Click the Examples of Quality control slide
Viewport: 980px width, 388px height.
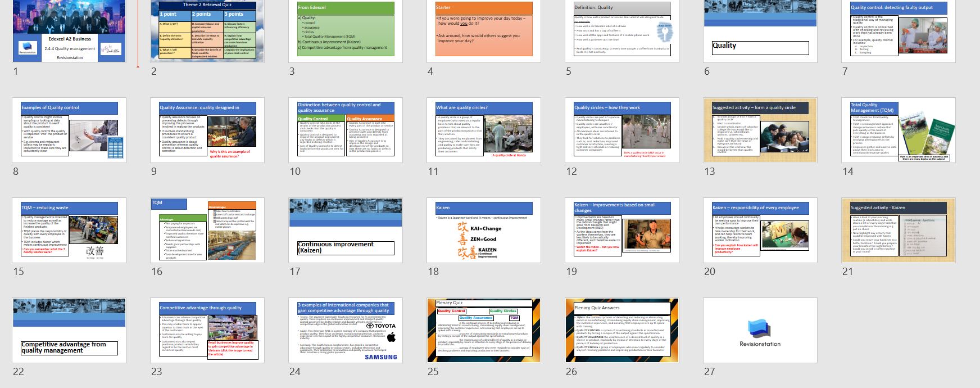pyautogui.click(x=69, y=130)
